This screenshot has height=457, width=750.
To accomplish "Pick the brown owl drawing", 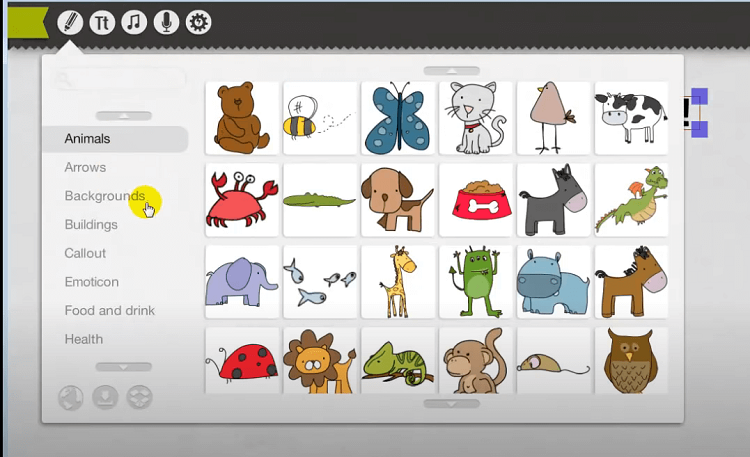I will 631,361.
